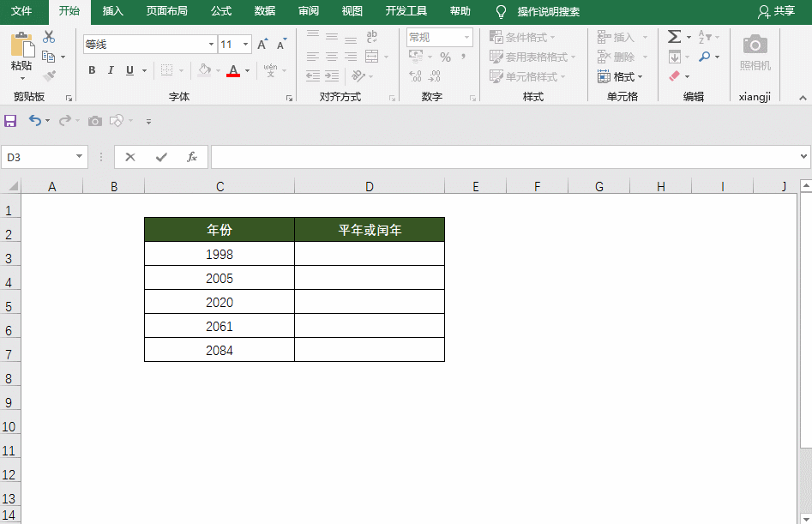Image resolution: width=812 pixels, height=524 pixels.
Task: Toggle bold formatting
Action: coord(92,70)
